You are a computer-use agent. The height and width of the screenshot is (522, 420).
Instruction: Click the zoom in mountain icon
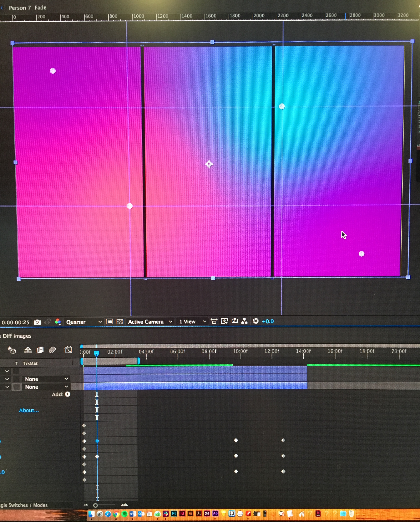(124, 505)
